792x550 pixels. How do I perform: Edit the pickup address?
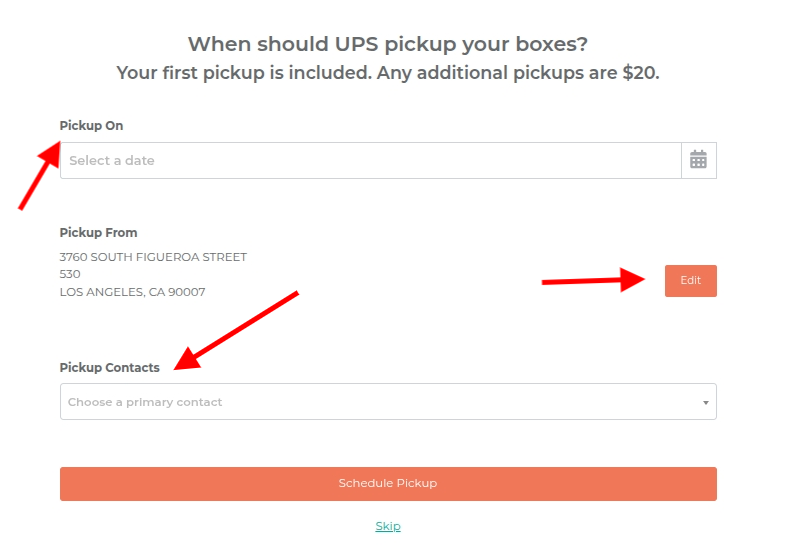[x=690, y=281]
